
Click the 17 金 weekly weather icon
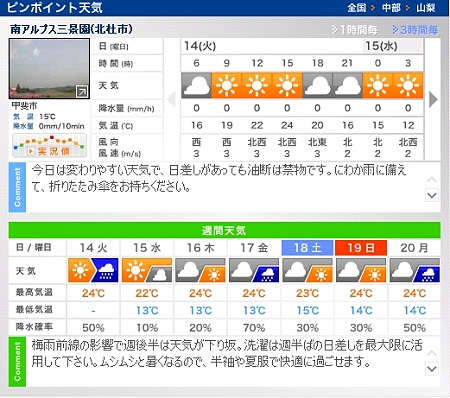(254, 270)
